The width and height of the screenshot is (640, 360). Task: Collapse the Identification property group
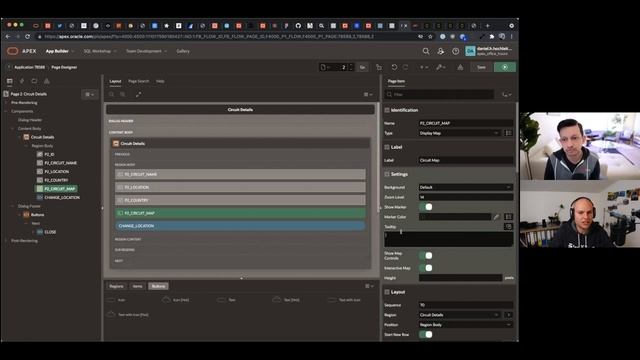click(387, 110)
